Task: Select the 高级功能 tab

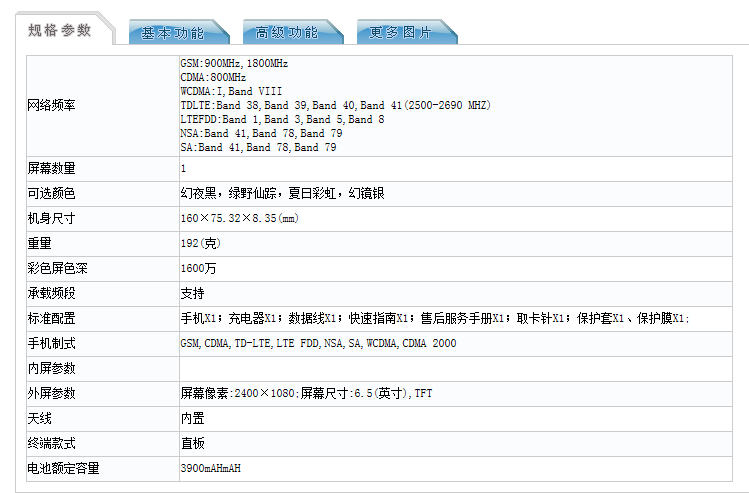Action: click(x=286, y=33)
